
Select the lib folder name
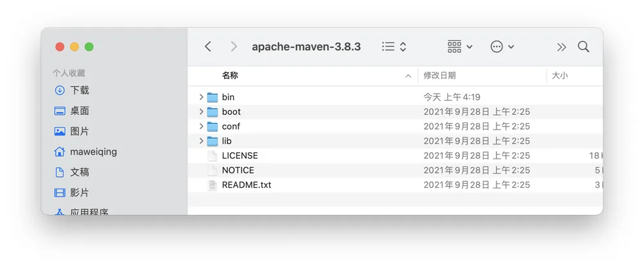click(227, 141)
